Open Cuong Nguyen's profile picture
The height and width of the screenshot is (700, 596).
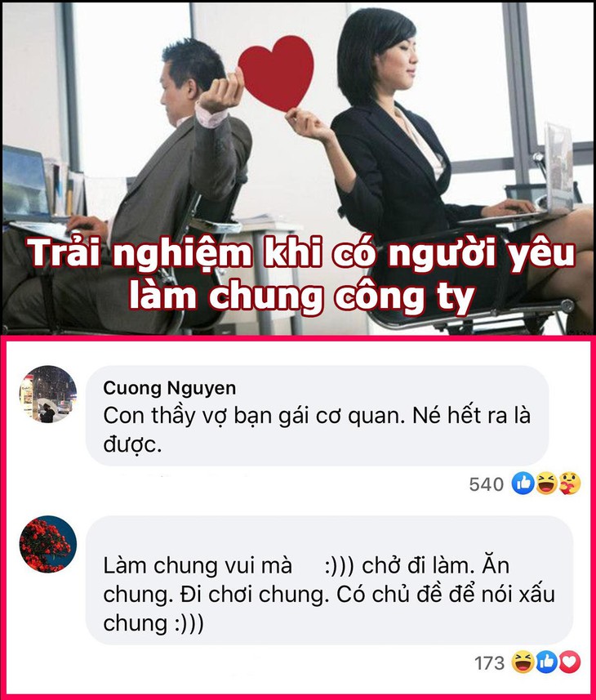(47, 394)
